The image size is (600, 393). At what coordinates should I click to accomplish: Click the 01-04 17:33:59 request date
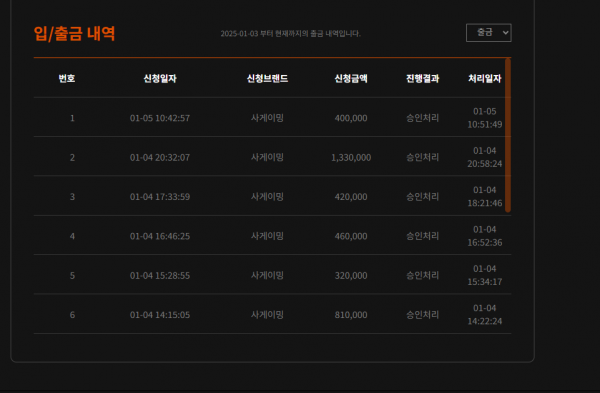160,197
